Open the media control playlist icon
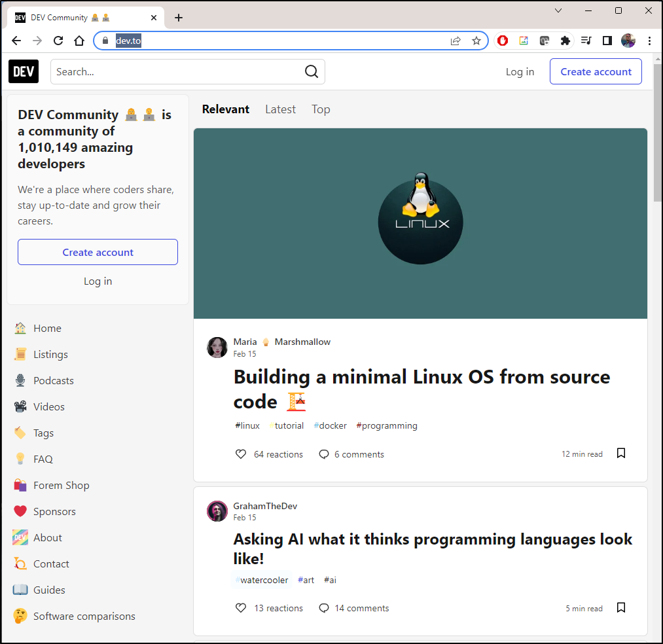663x644 pixels. (x=586, y=41)
